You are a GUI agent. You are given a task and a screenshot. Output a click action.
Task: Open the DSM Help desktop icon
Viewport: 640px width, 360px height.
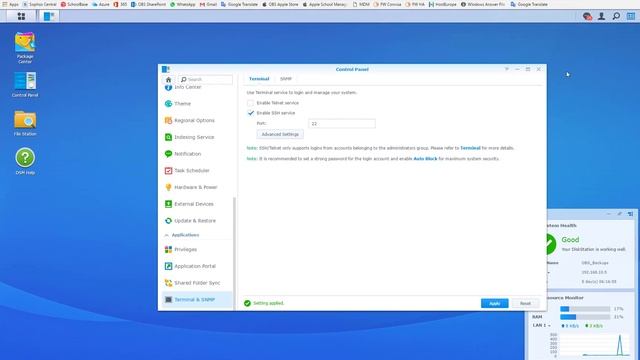[25, 162]
